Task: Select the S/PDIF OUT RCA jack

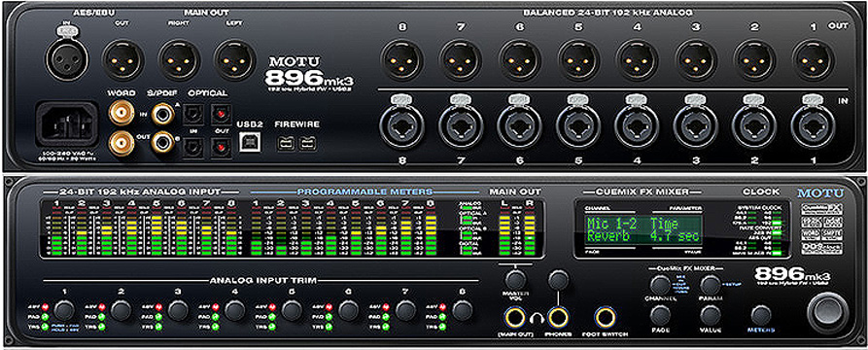Action: tap(162, 143)
